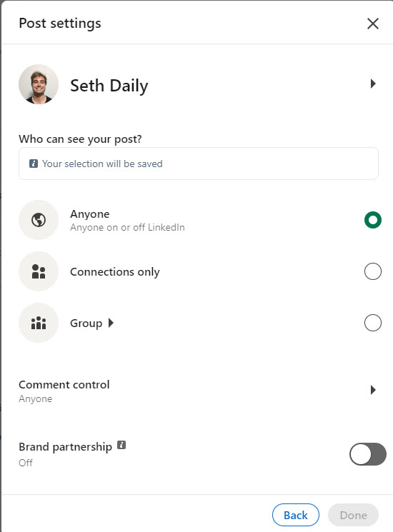
Task: Click the two-people Connections only icon
Action: (x=39, y=271)
